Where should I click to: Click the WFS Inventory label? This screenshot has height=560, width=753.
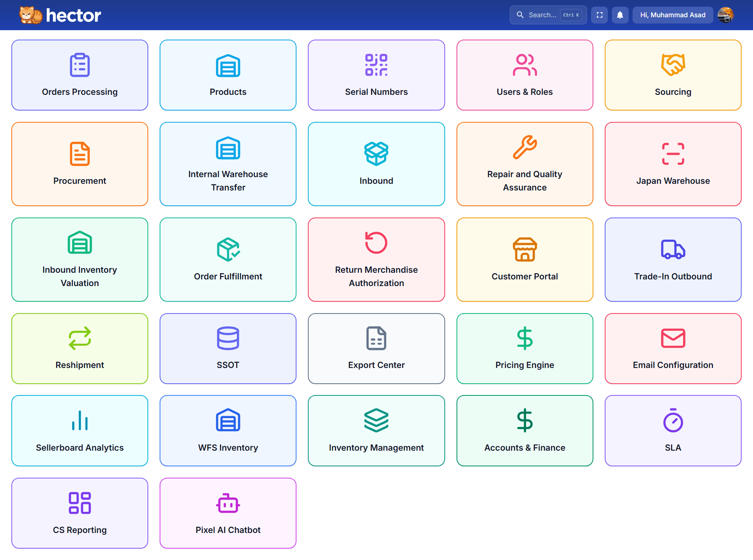click(x=228, y=448)
